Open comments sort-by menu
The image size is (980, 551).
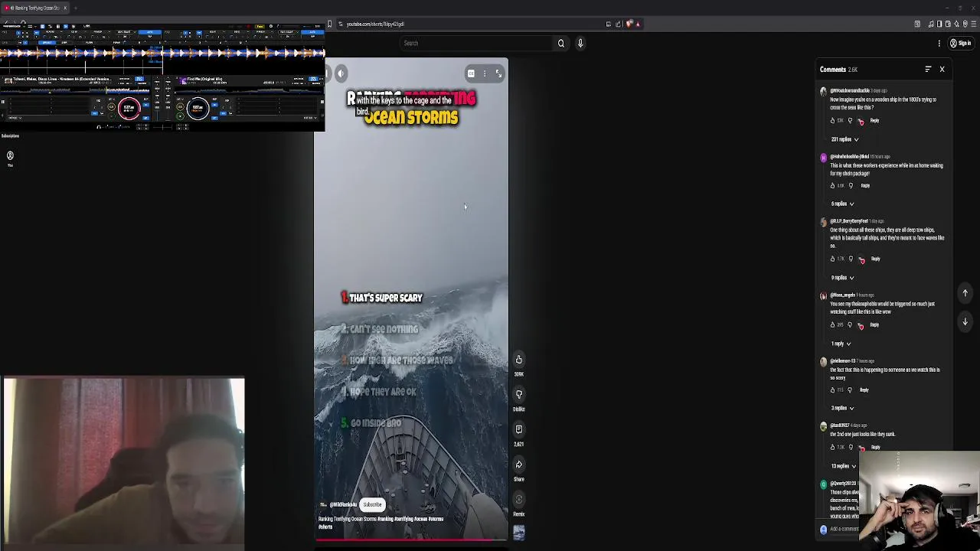(928, 70)
